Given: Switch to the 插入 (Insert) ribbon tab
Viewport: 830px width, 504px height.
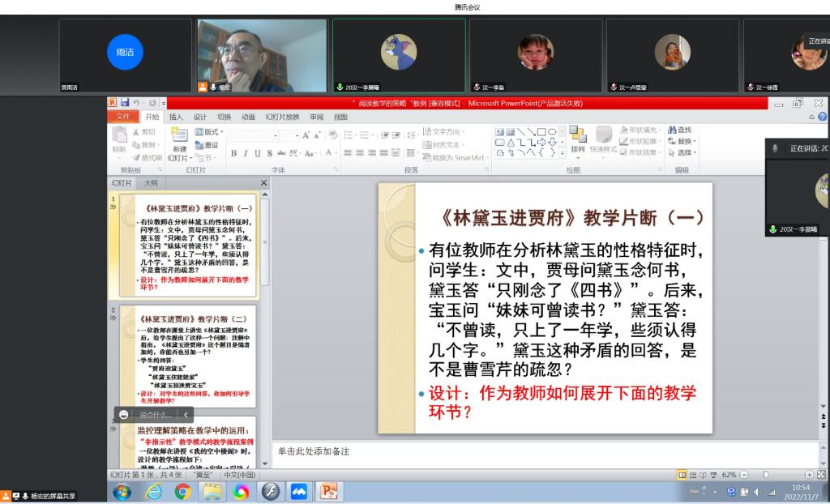Looking at the screenshot, I should 176,117.
